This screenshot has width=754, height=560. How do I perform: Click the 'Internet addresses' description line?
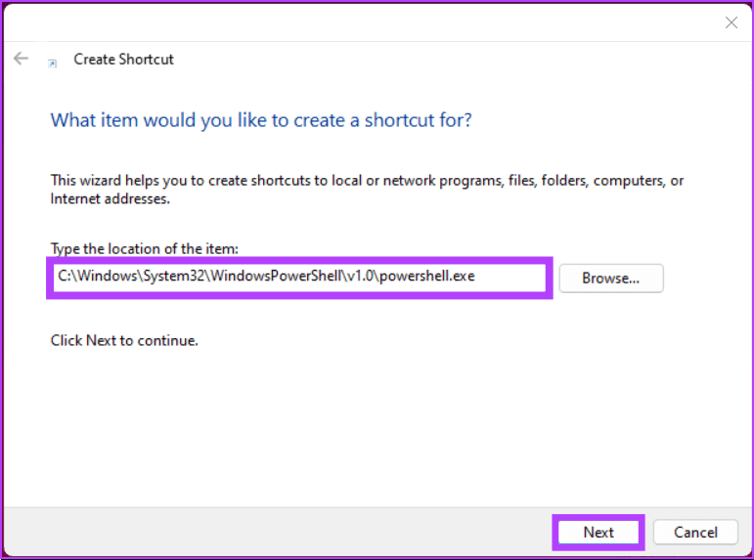(x=111, y=199)
